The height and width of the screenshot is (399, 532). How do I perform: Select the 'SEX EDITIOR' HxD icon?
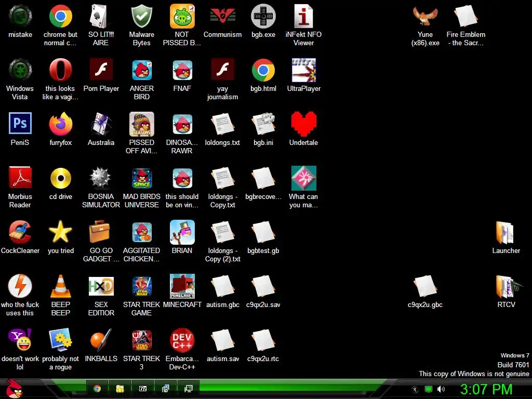click(101, 286)
